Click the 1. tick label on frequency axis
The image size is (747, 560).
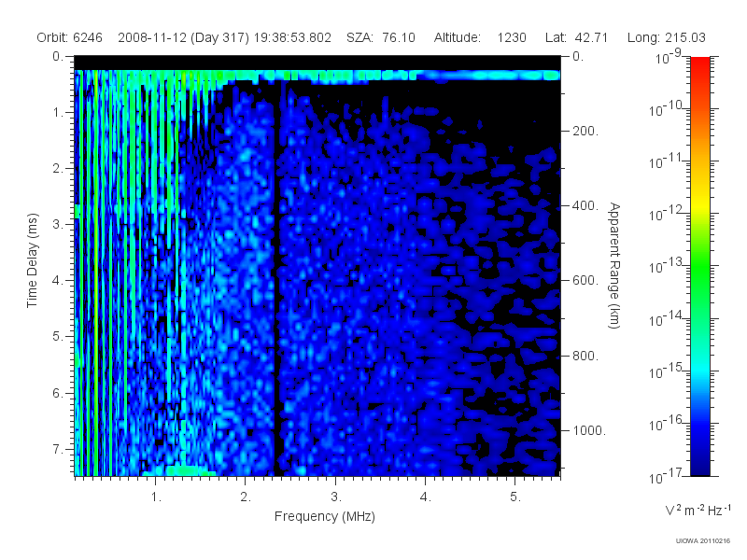pyautogui.click(x=156, y=497)
